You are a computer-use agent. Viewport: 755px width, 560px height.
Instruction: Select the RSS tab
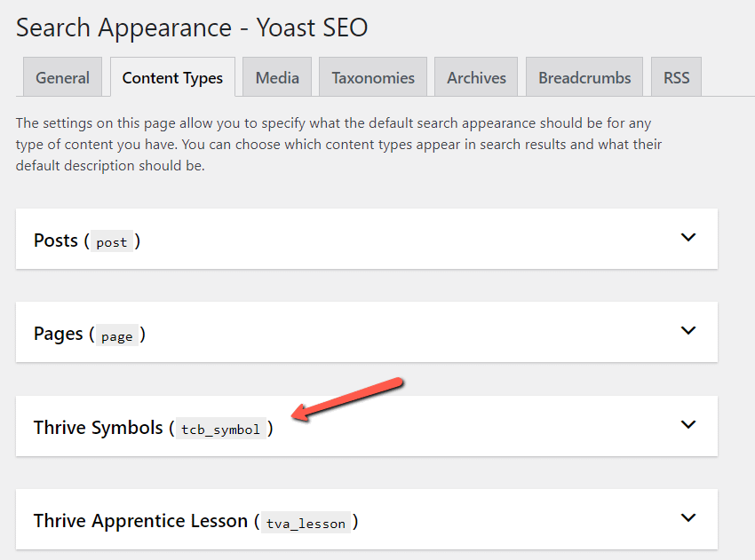click(677, 77)
